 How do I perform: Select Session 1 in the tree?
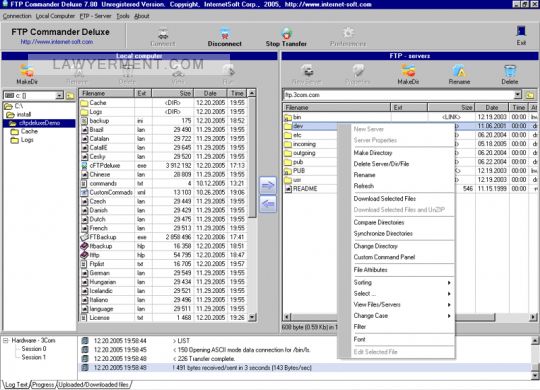click(33, 358)
